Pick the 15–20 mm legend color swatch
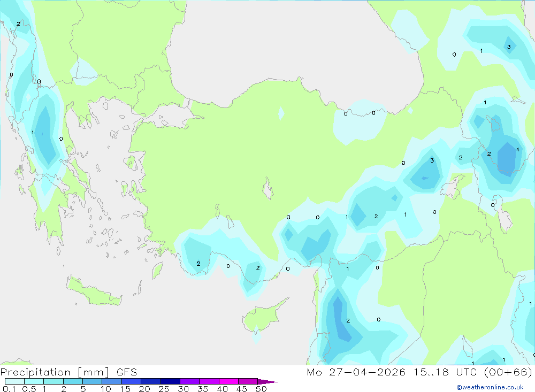This screenshot has height=392, width=535. coord(132,381)
